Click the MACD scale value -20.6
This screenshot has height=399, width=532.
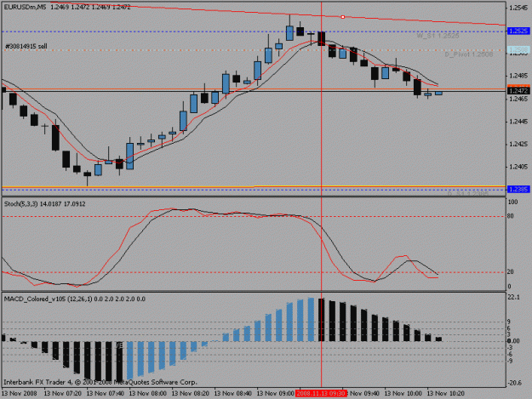point(515,383)
